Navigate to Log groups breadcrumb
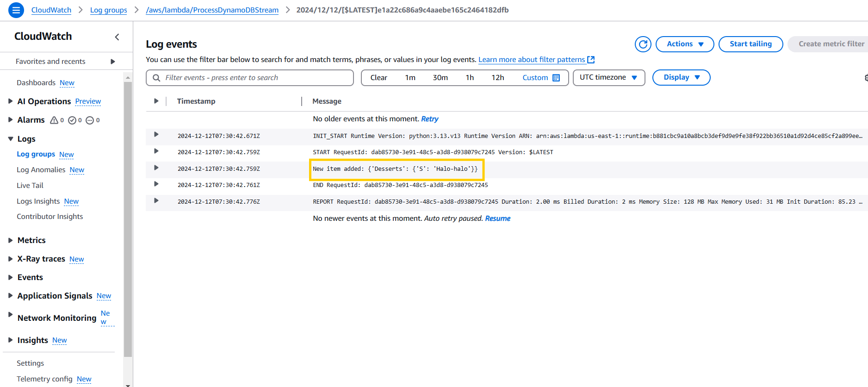Viewport: 868px width, 387px height. [108, 10]
